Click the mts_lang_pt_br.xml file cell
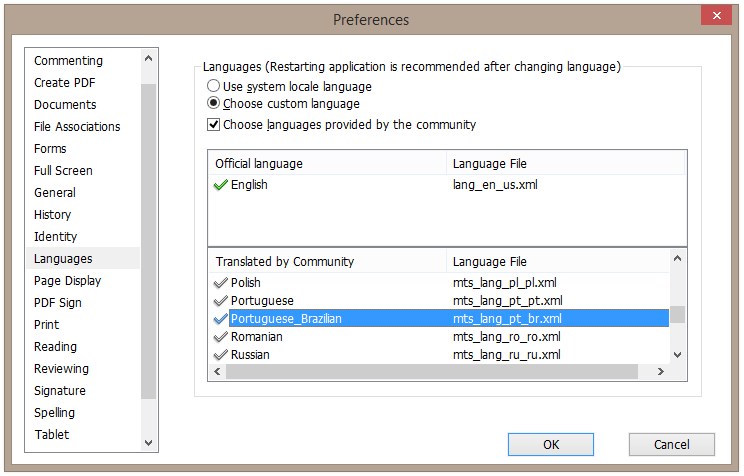The image size is (744, 476). pyautogui.click(x=507, y=319)
